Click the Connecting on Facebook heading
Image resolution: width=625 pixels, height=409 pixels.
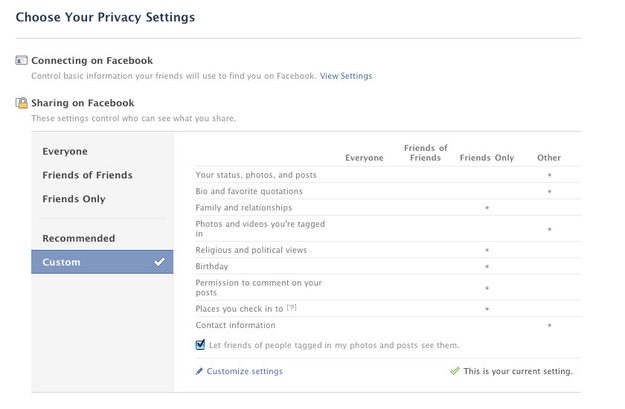[x=92, y=61]
